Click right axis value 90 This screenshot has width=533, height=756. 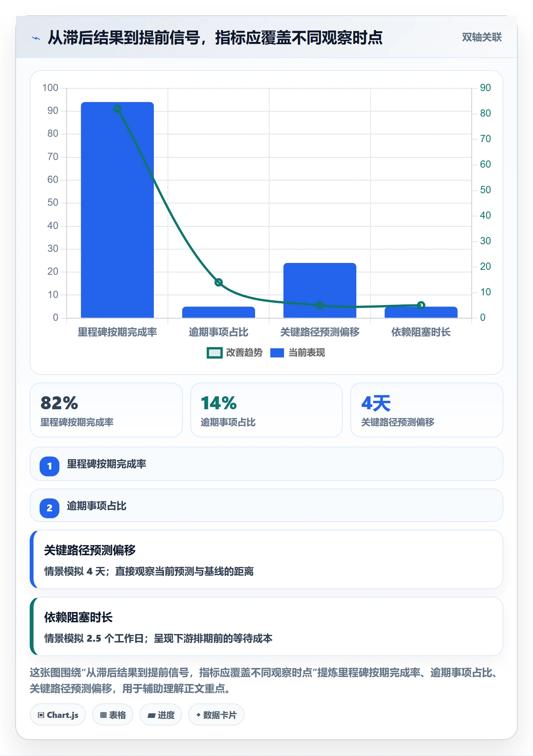click(485, 88)
